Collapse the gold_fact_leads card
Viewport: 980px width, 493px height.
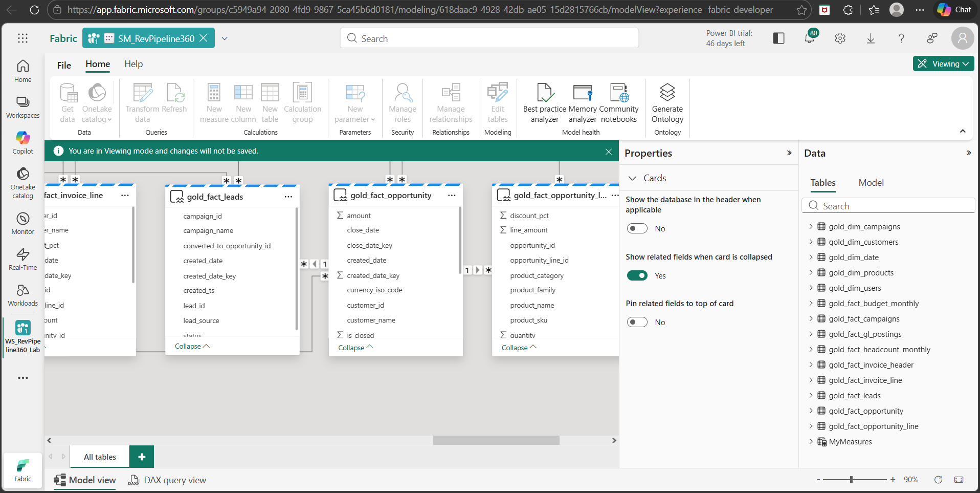tap(192, 347)
